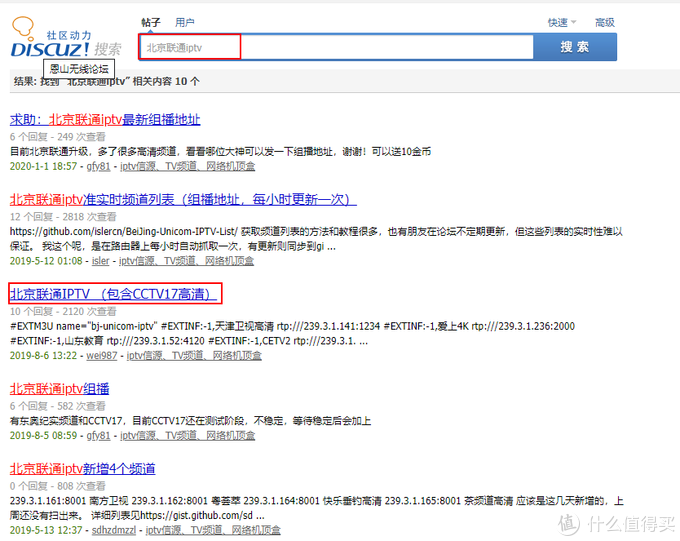
Task: Click the date 2019-5-13 12:37
Action: [46, 530]
